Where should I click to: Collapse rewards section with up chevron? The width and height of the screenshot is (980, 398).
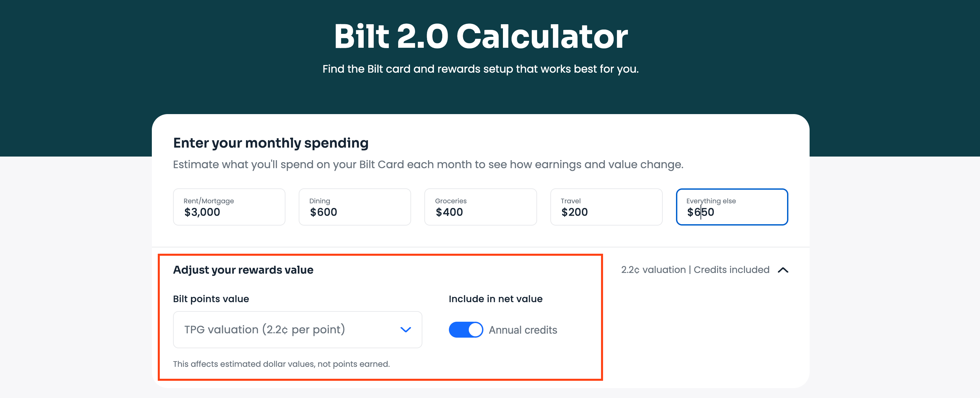point(783,270)
